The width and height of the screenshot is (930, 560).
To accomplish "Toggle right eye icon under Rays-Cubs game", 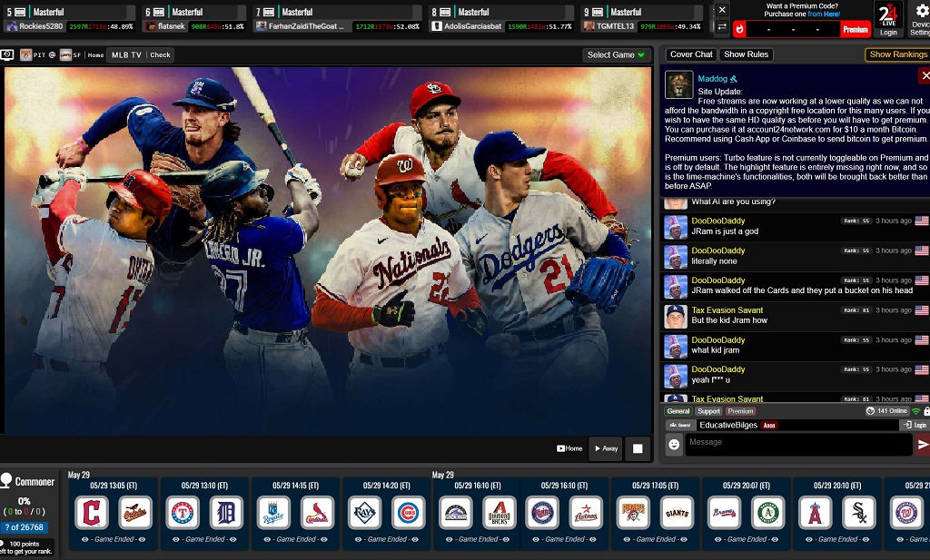I will pos(415,540).
